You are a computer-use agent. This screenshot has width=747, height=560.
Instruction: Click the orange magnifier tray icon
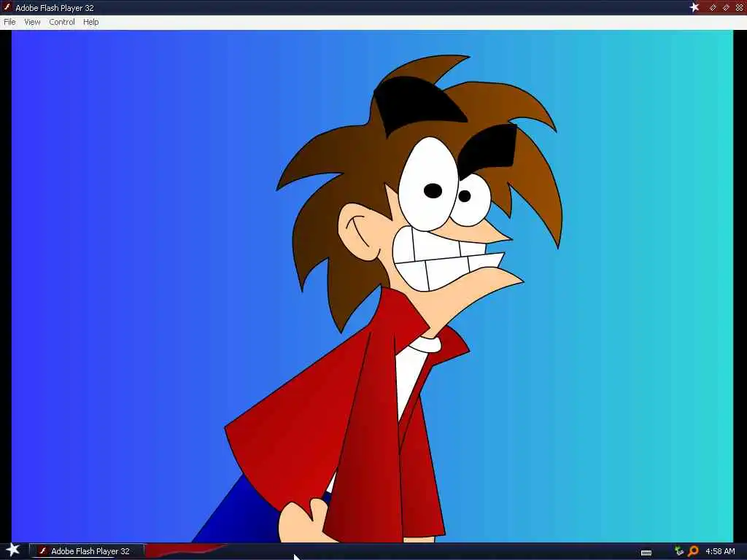point(693,551)
